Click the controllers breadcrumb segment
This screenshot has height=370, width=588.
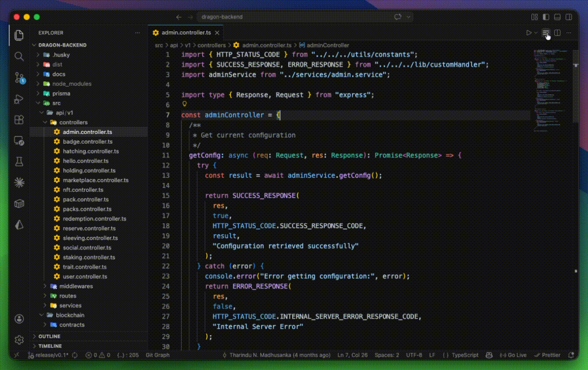211,45
